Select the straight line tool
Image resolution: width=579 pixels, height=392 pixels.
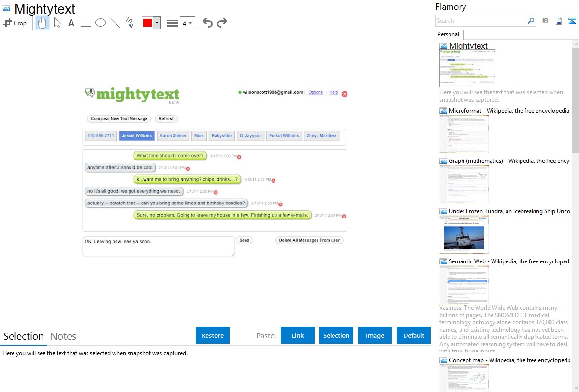click(115, 23)
